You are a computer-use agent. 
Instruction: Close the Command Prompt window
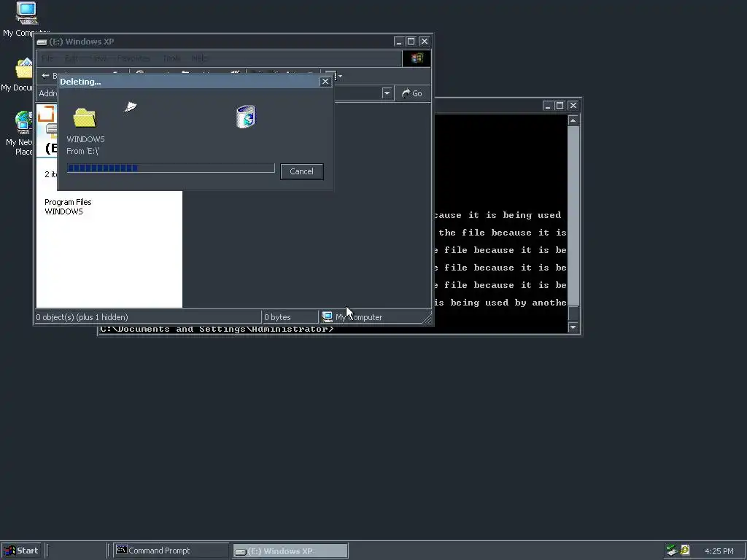pyautogui.click(x=573, y=105)
